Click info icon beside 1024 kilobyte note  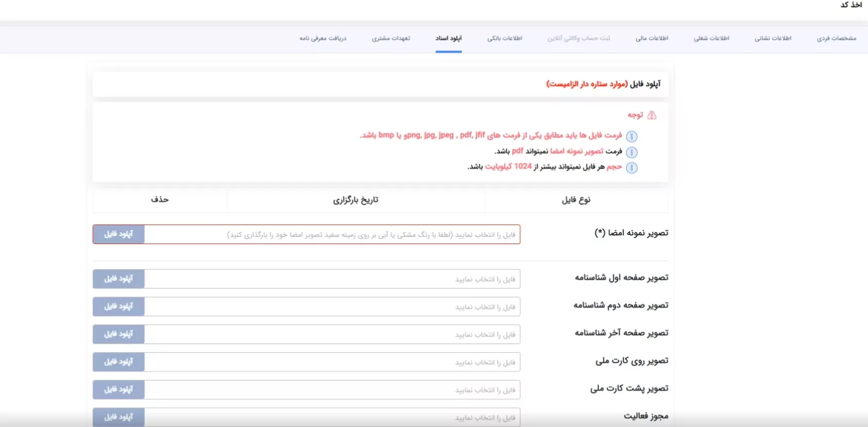(632, 168)
